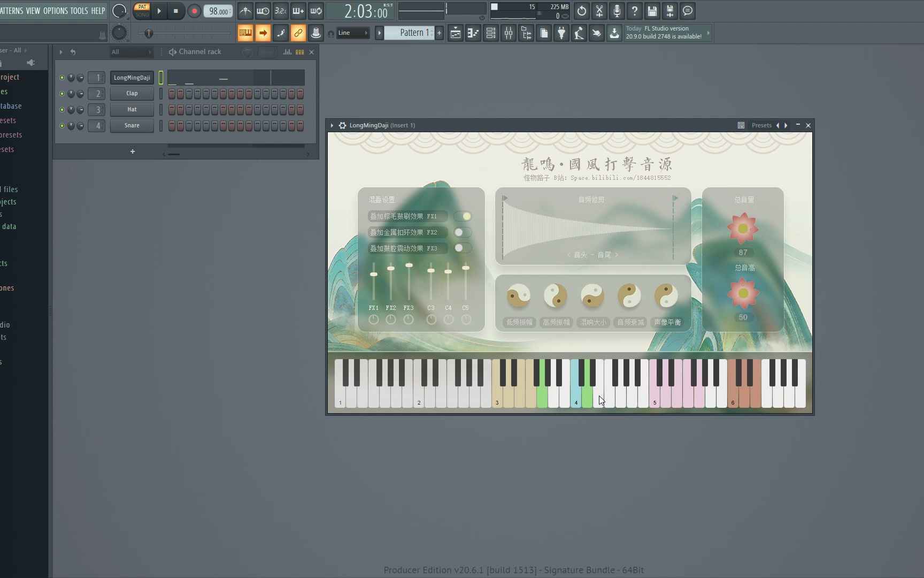Mute the Snare channel green light
The image size is (924, 578).
[62, 126]
